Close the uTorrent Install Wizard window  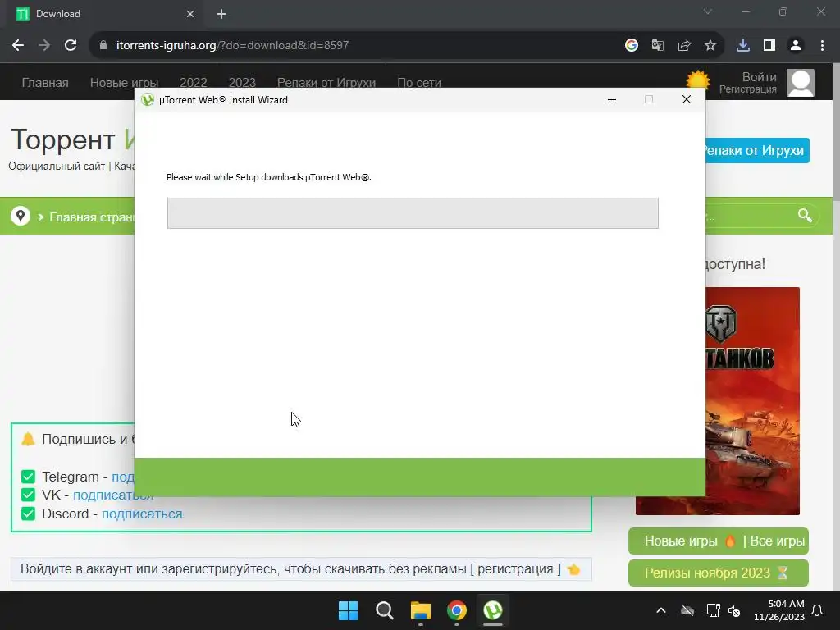pos(687,99)
